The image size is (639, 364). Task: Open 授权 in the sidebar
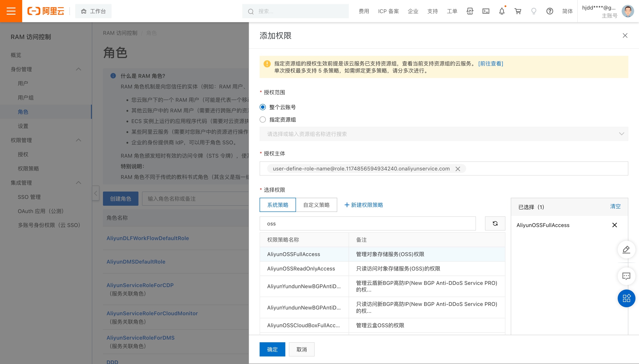pos(23,154)
